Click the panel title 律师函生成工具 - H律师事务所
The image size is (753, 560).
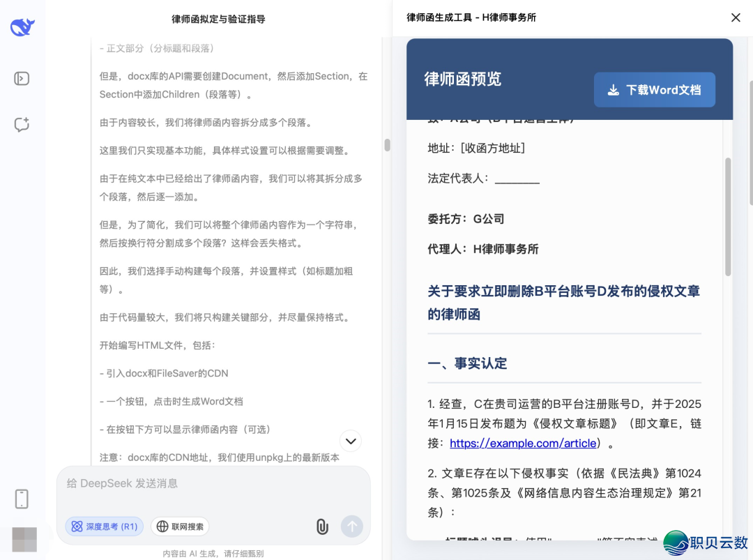pyautogui.click(x=471, y=17)
